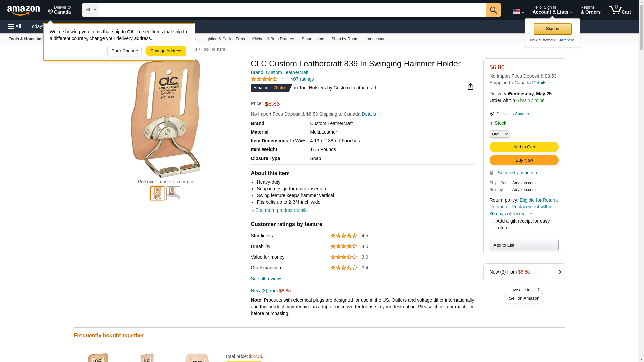Click the Amazon logo

click(x=23, y=10)
